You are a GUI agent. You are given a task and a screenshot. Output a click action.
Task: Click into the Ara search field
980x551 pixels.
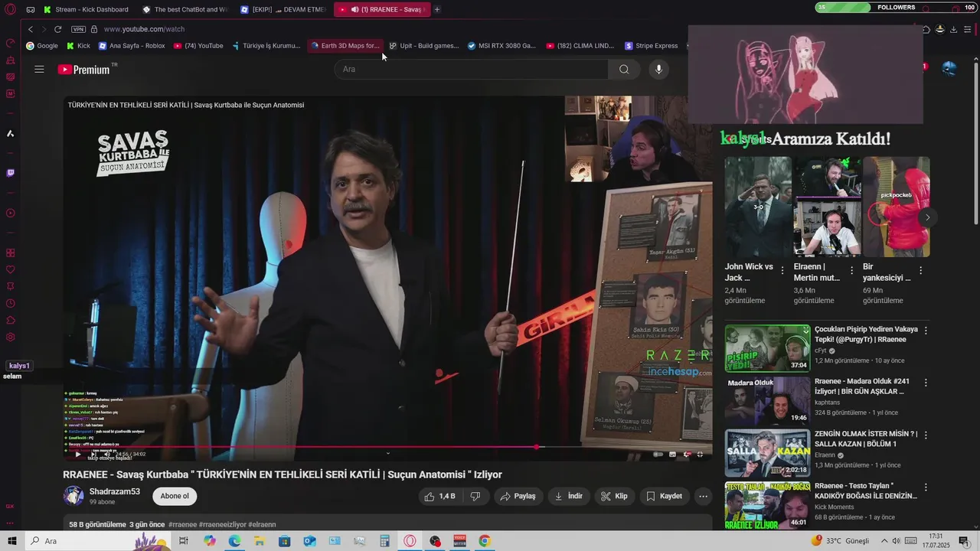pyautogui.click(x=472, y=69)
